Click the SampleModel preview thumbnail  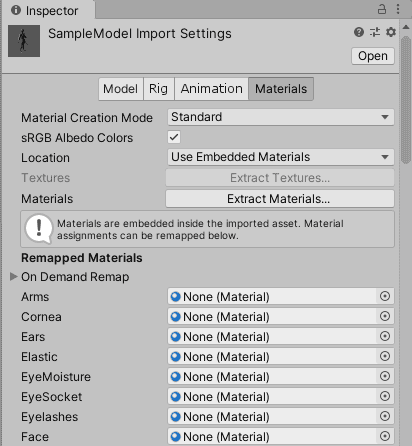[x=24, y=41]
